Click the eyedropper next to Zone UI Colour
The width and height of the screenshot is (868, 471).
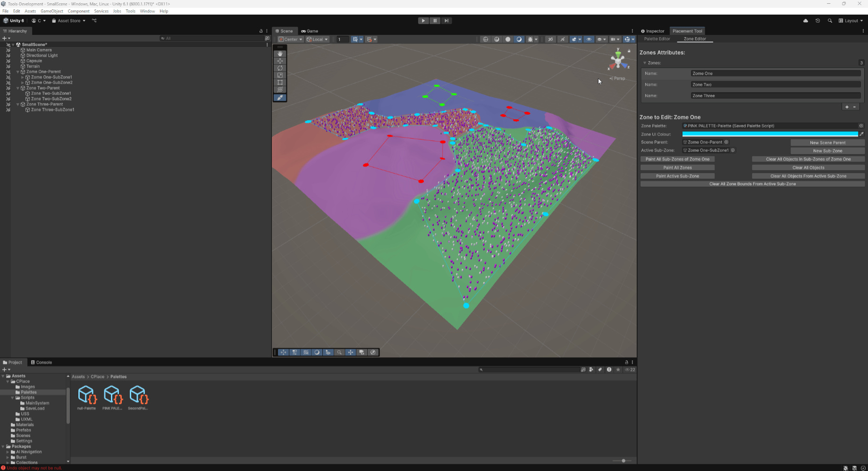tap(861, 134)
